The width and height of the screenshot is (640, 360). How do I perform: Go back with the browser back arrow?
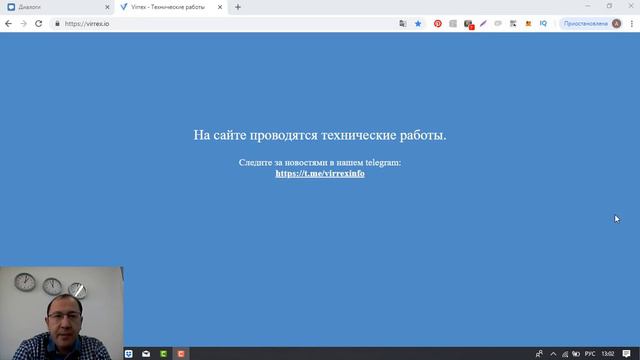(8, 24)
